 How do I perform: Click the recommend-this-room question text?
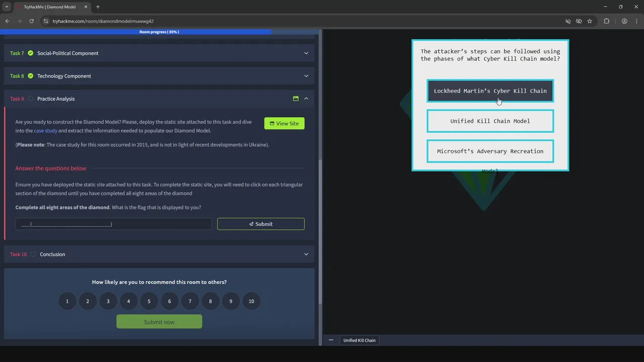click(159, 282)
